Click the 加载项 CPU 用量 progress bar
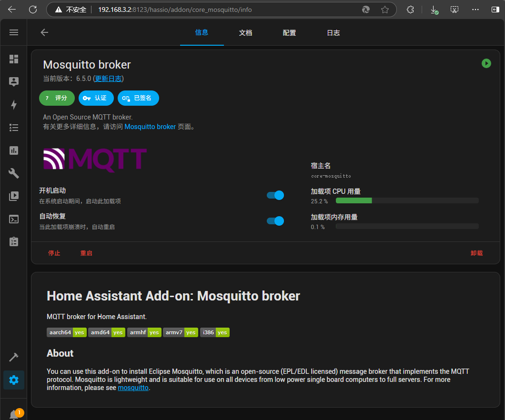 pos(407,201)
